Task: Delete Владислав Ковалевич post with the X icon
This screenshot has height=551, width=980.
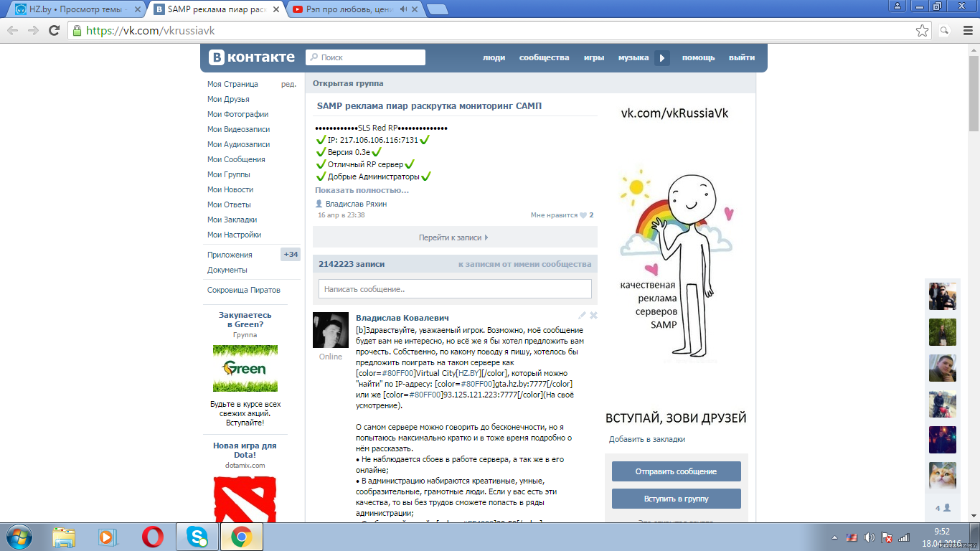Action: tap(593, 315)
